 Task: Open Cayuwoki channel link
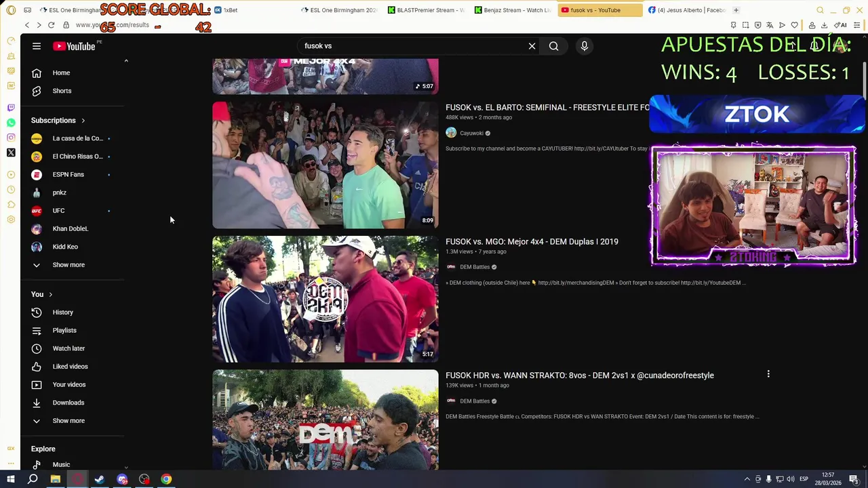[471, 133]
